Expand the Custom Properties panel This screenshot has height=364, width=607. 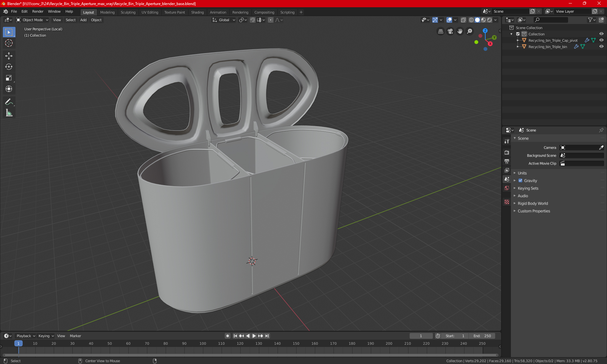(x=534, y=211)
